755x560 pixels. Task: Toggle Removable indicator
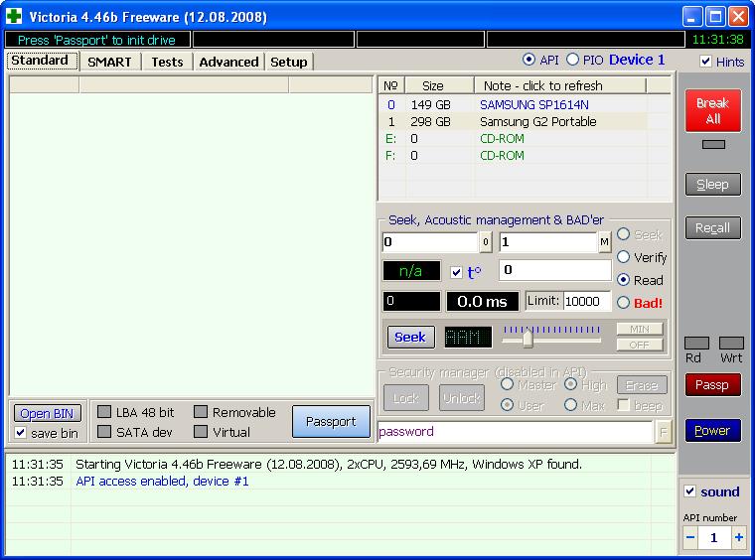point(201,412)
